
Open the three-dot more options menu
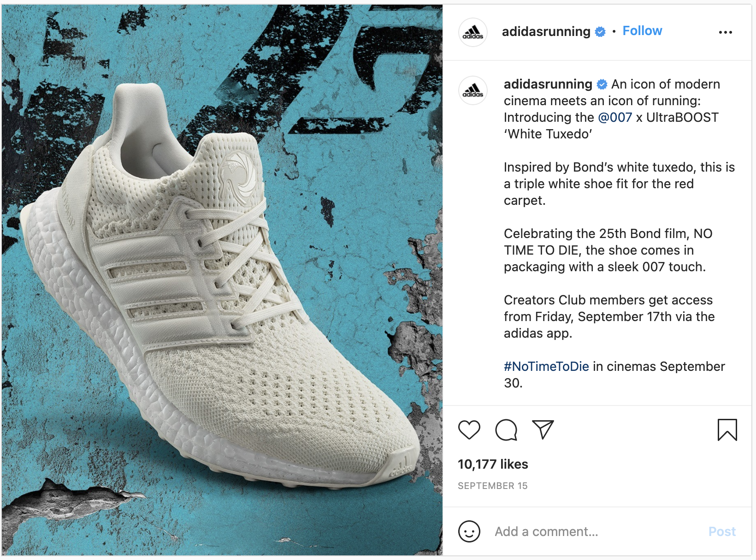(726, 32)
